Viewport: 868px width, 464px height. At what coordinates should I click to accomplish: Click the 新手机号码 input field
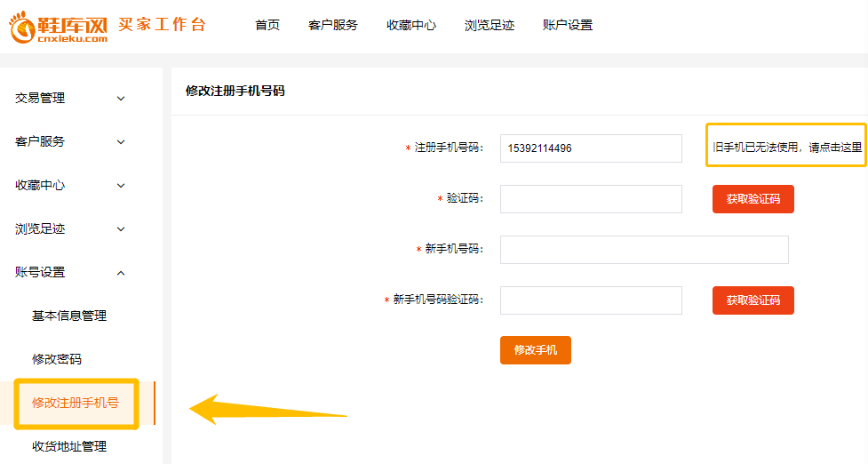tap(644, 250)
